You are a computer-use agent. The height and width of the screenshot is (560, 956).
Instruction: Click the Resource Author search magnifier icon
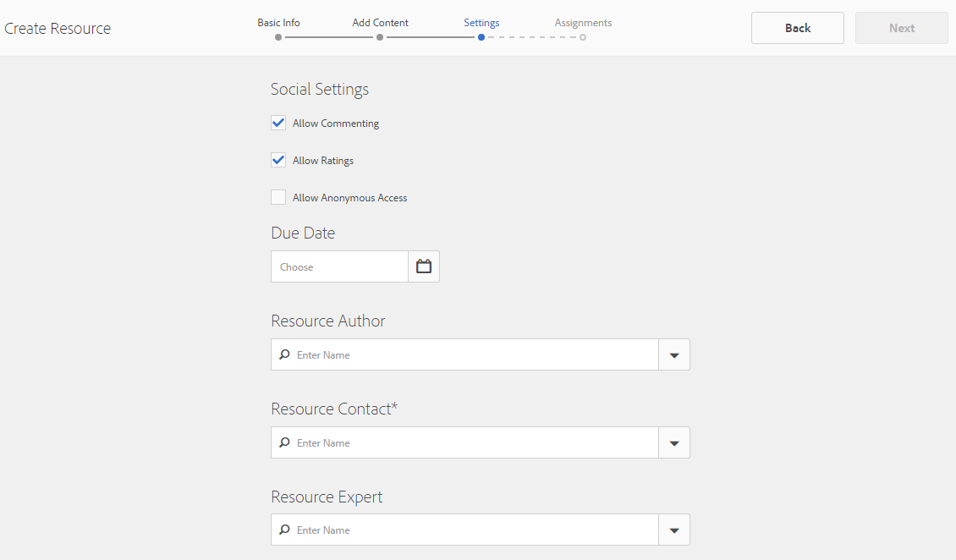285,354
